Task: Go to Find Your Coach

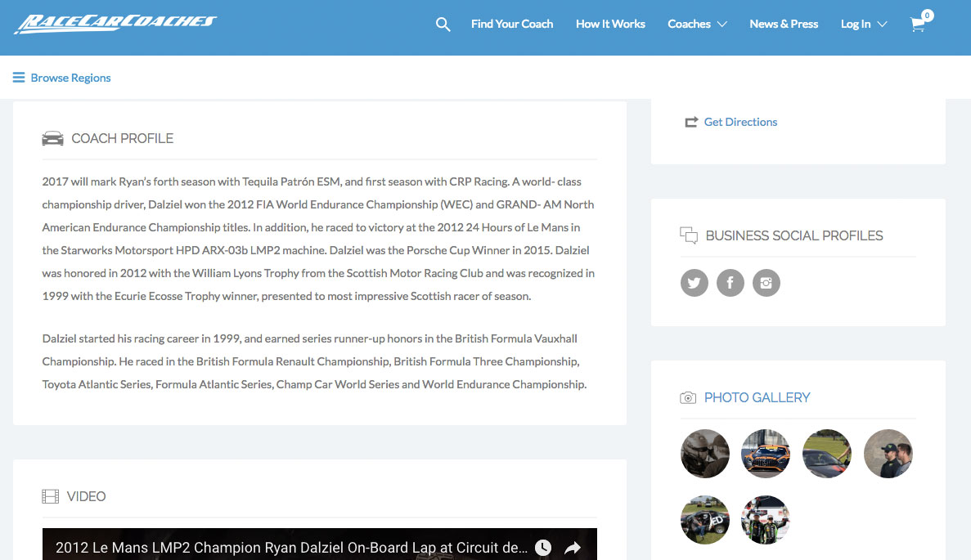Action: point(512,25)
